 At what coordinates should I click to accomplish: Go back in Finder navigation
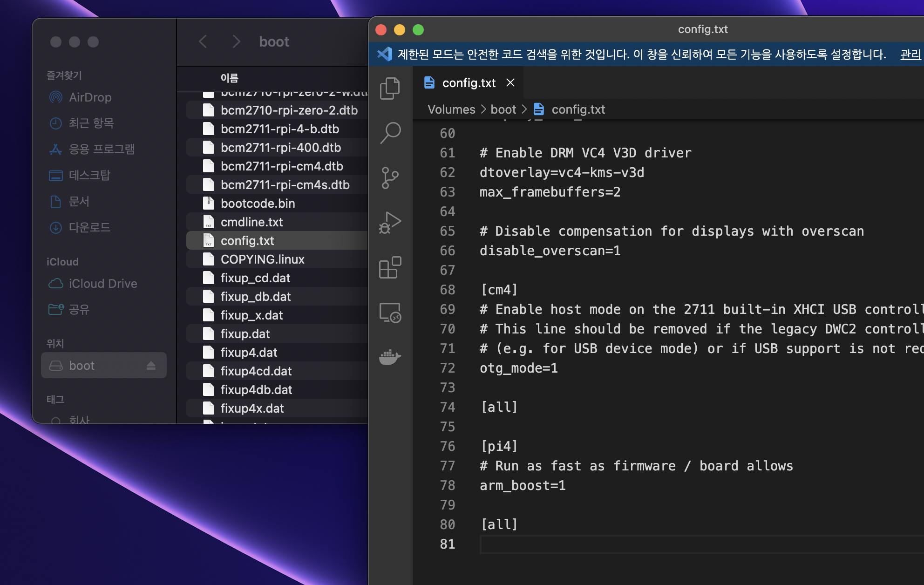(203, 42)
